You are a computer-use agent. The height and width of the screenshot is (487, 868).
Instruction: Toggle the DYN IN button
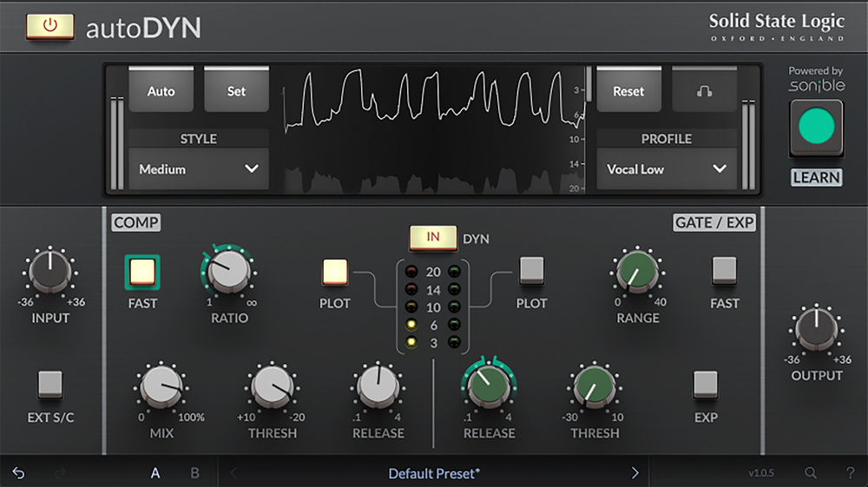coord(432,238)
